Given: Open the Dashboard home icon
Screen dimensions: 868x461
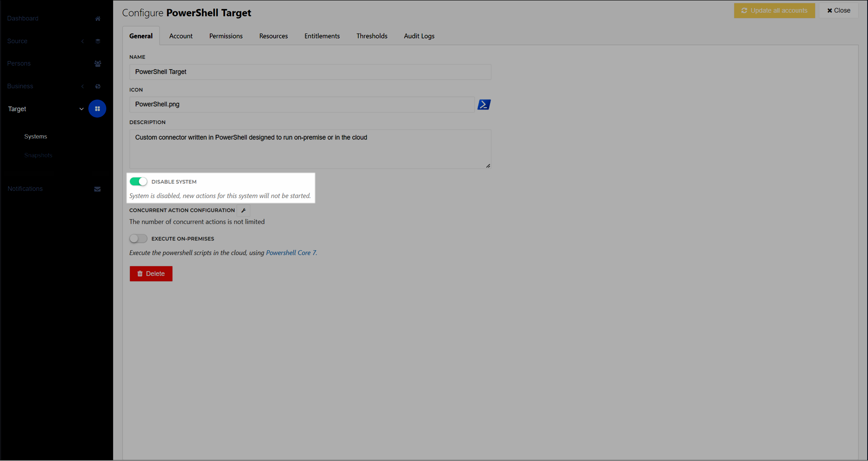Looking at the screenshot, I should [98, 19].
